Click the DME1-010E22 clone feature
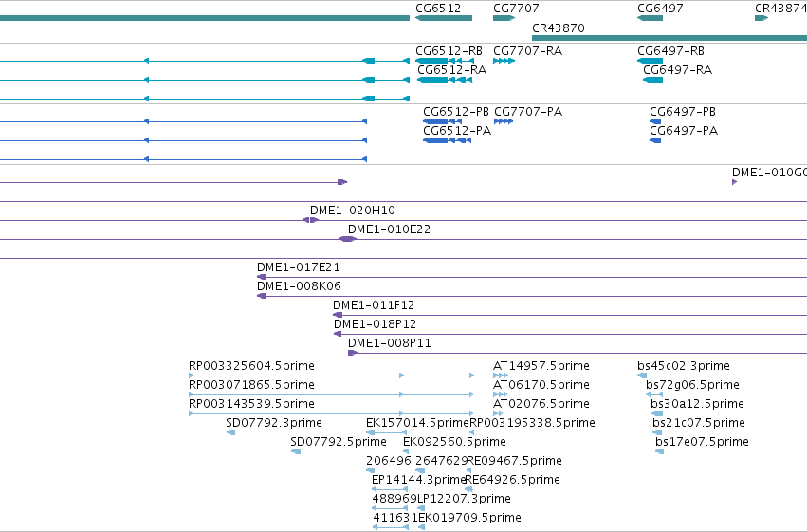807x532 pixels. [x=347, y=239]
